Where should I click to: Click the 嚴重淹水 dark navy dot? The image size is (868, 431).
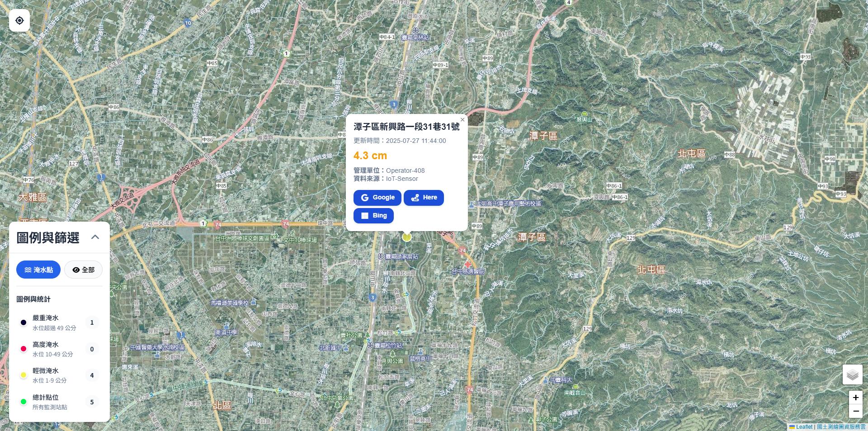[x=24, y=322]
